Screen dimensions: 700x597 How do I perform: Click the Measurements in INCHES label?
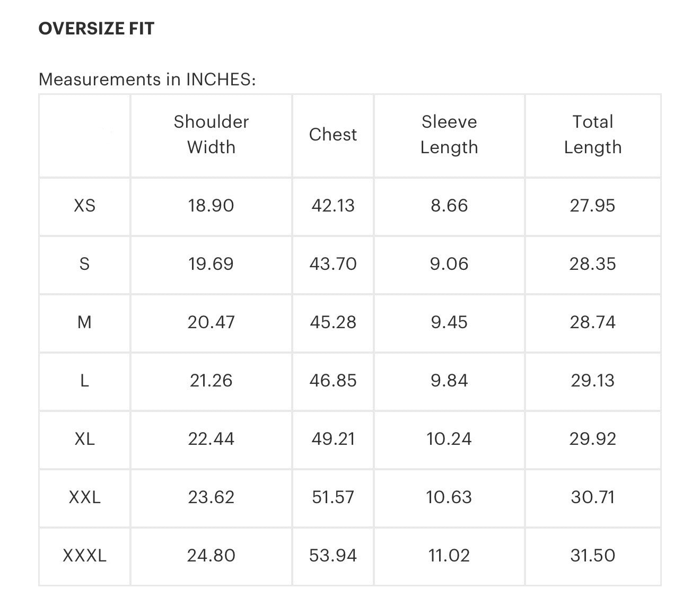click(x=147, y=80)
